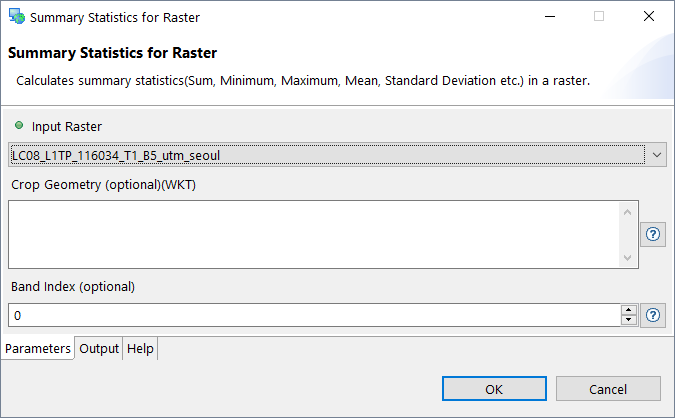This screenshot has height=418, width=675.
Task: Cancel the raster statistics dialog
Action: (x=608, y=389)
